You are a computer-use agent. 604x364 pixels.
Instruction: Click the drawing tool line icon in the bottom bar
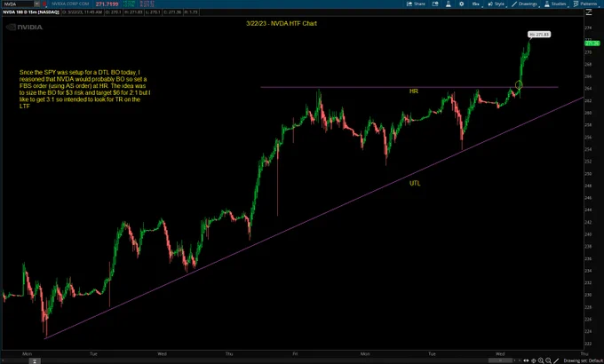pos(556,360)
